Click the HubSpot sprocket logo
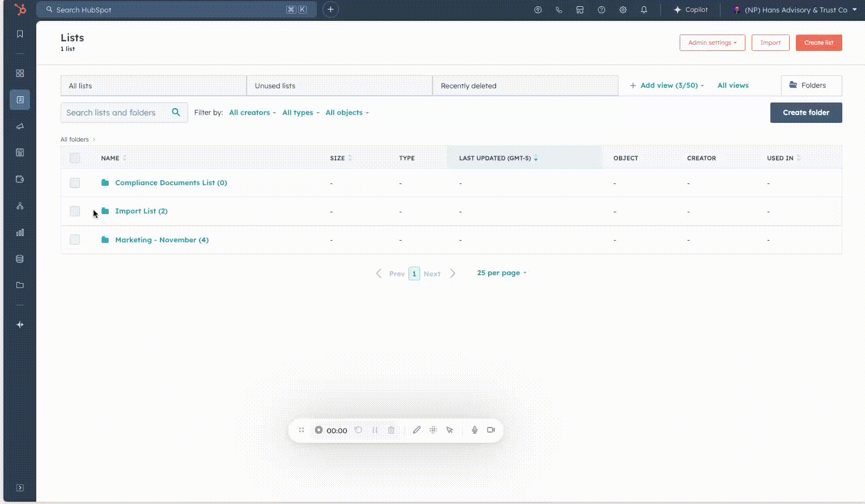This screenshot has width=865, height=504. click(20, 10)
